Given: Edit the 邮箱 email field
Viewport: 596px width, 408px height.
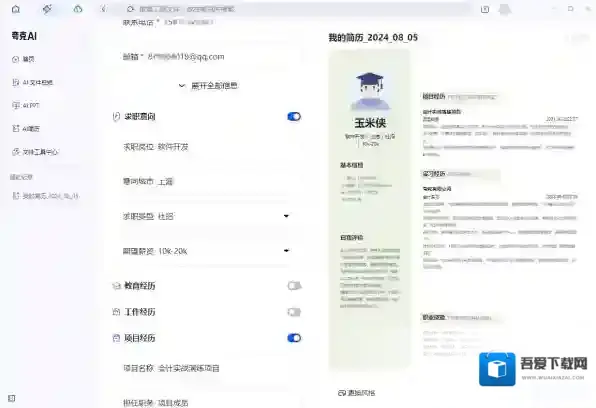Looking at the screenshot, I should pyautogui.click(x=205, y=57).
